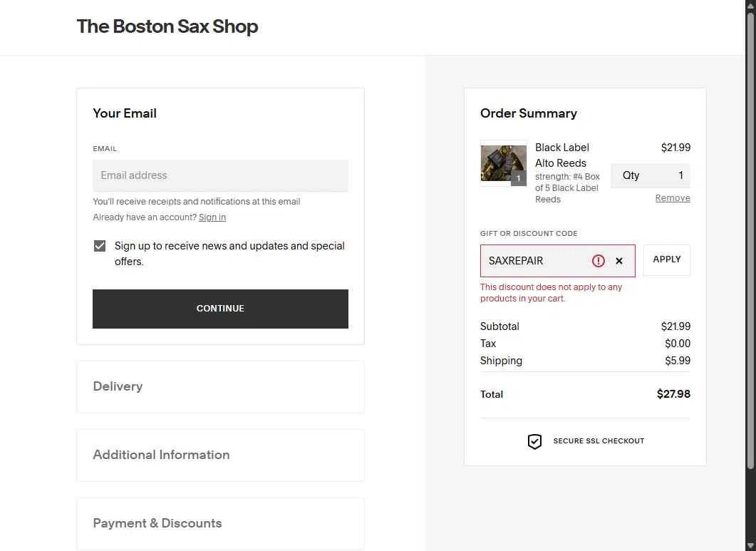Uncheck the news and updates signup checkbox
This screenshot has height=551, width=756.
100,246
